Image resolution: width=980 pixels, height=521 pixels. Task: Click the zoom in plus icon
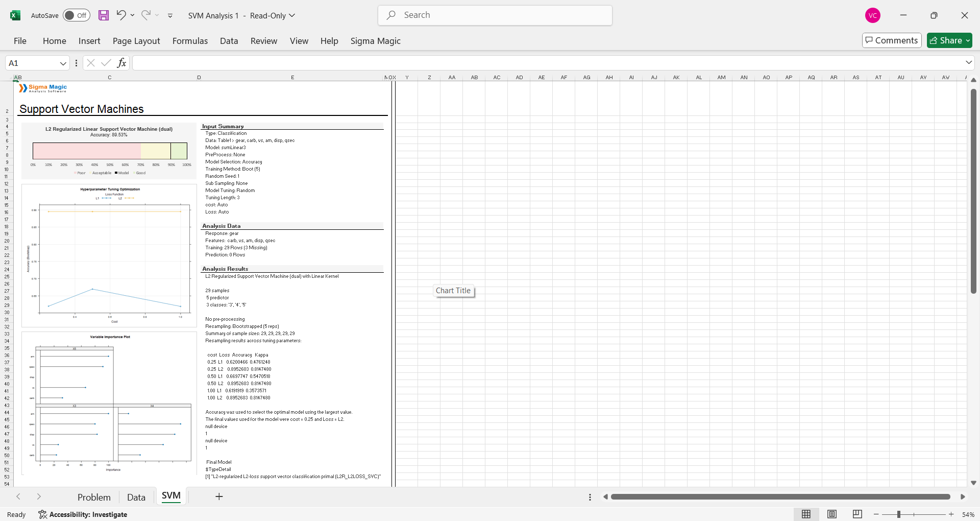(x=951, y=514)
